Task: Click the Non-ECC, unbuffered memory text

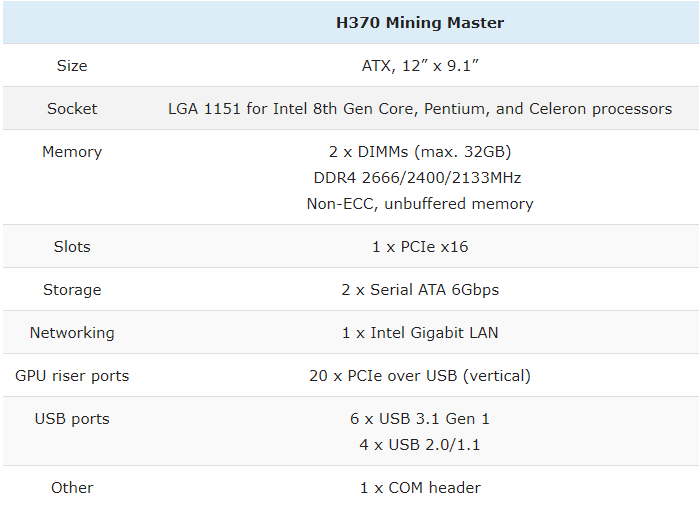Action: coord(420,204)
